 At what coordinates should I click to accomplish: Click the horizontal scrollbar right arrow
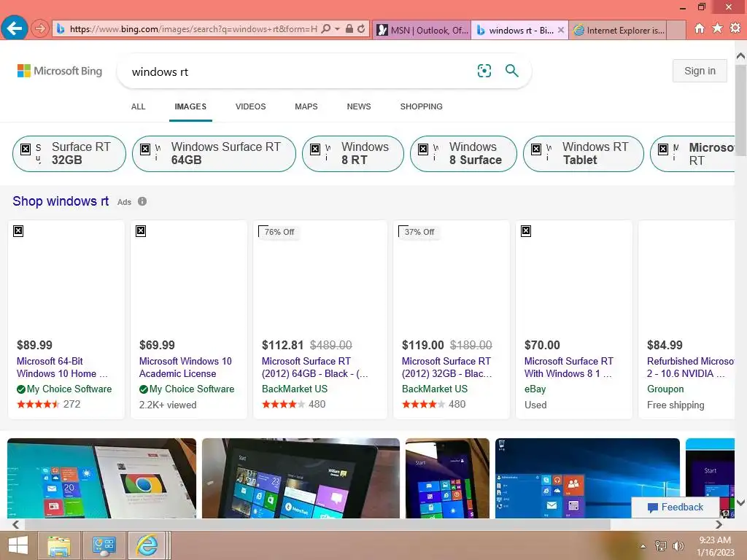tap(719, 524)
